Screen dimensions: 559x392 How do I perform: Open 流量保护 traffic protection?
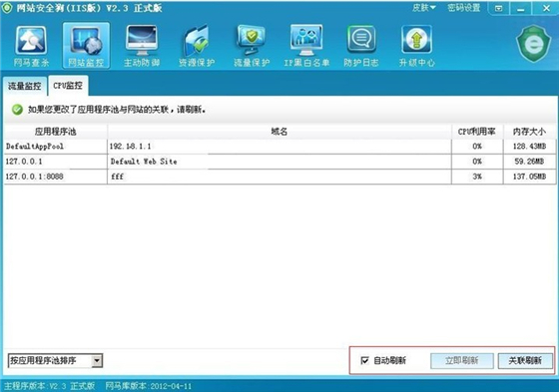pyautogui.click(x=252, y=46)
